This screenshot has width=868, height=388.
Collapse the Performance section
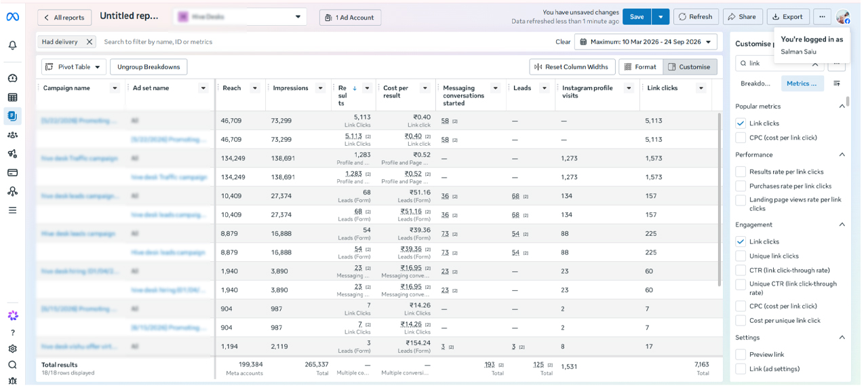[842, 155]
